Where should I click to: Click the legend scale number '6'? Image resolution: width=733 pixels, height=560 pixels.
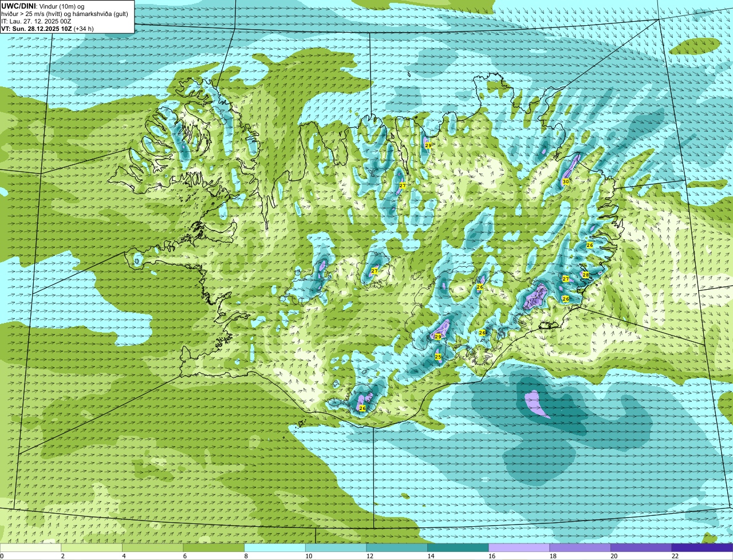pyautogui.click(x=184, y=556)
